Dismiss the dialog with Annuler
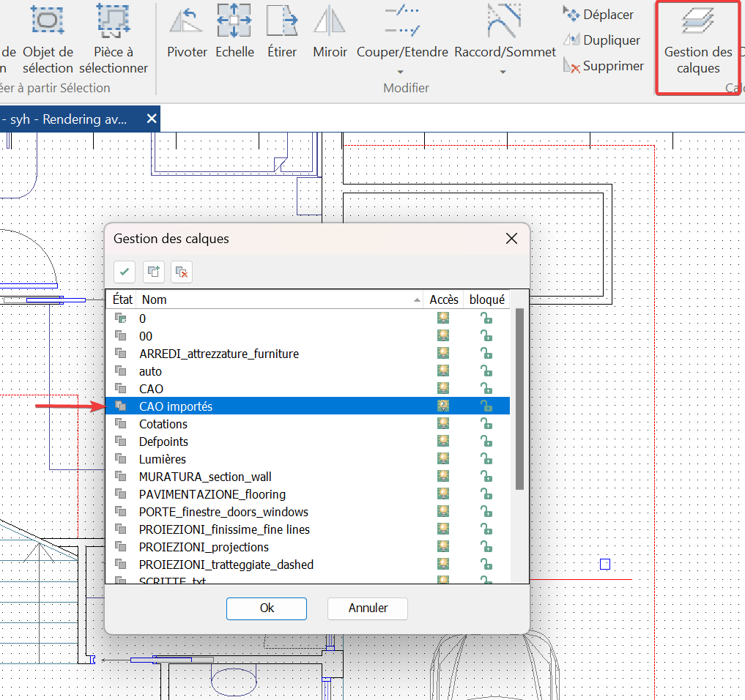The image size is (745, 700). pos(367,608)
